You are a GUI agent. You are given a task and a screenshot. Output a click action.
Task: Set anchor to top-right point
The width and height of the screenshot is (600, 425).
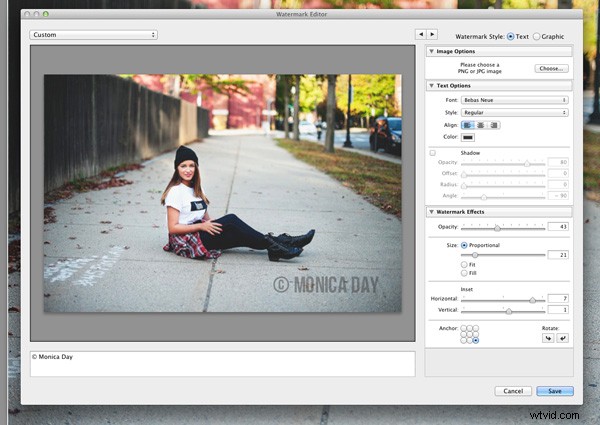point(476,328)
